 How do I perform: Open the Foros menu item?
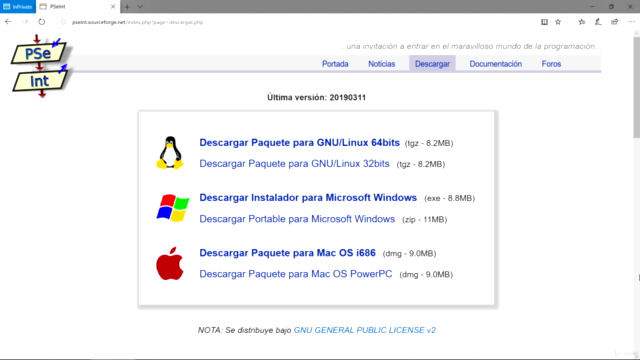pyautogui.click(x=551, y=64)
